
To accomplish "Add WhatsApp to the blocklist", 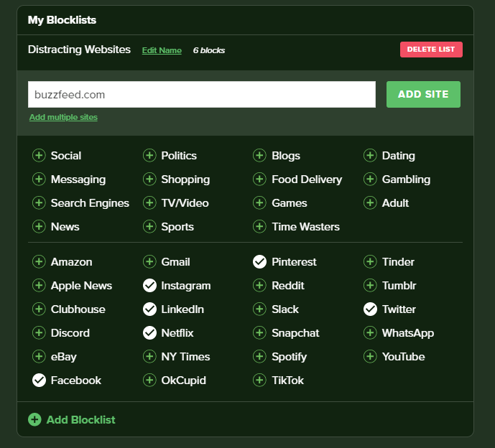I will pyautogui.click(x=370, y=333).
